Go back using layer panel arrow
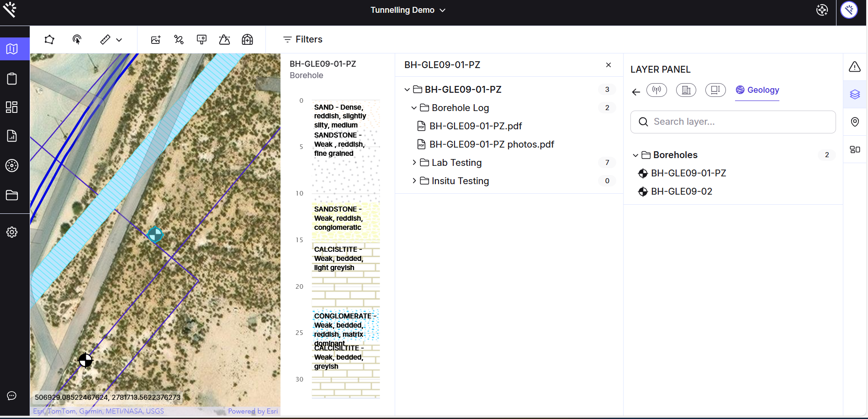Image resolution: width=868 pixels, height=419 pixels. click(636, 92)
